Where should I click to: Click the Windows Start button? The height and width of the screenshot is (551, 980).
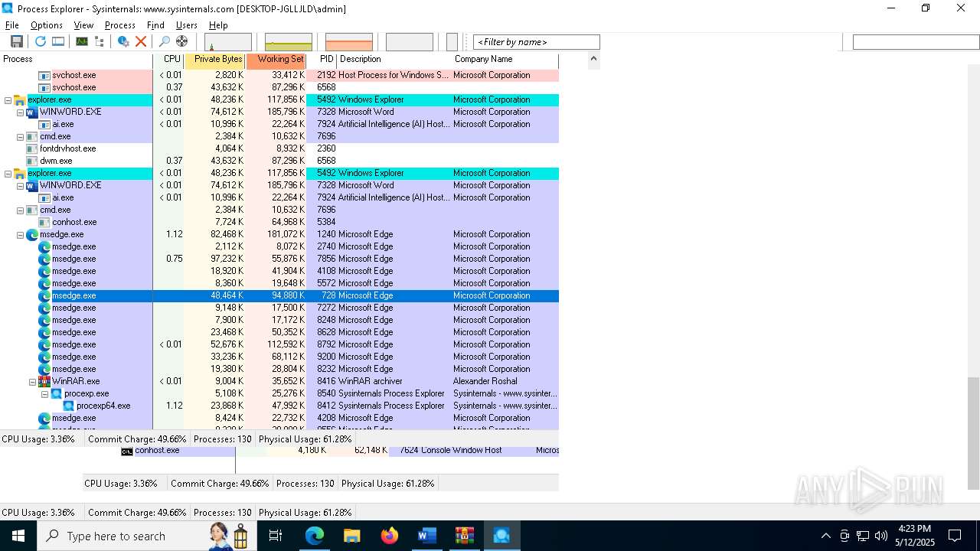pos(18,536)
